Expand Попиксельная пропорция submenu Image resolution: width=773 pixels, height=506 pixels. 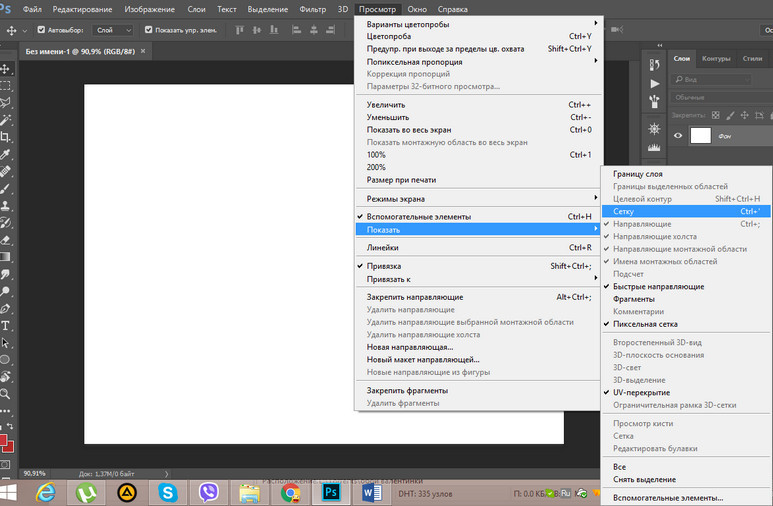click(x=478, y=62)
